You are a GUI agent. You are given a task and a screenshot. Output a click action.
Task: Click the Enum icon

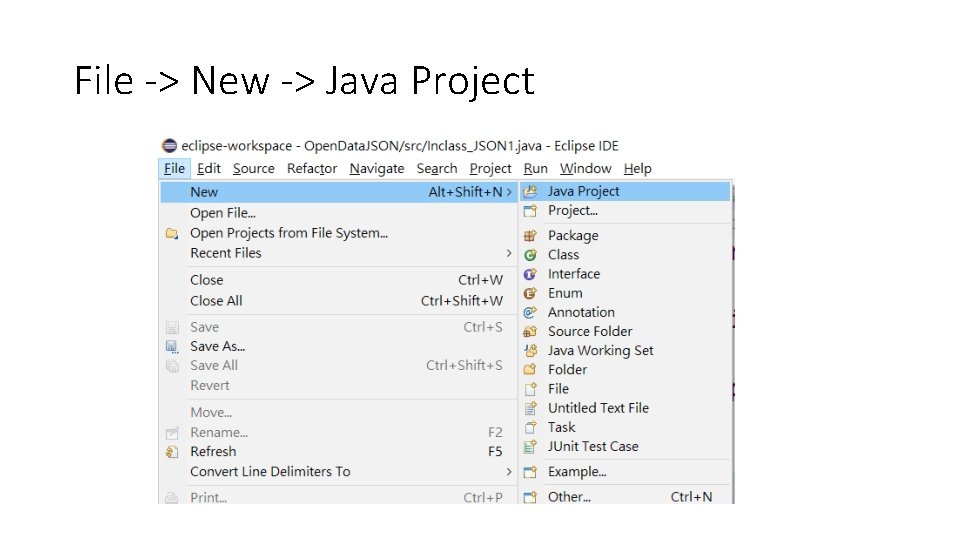(530, 293)
